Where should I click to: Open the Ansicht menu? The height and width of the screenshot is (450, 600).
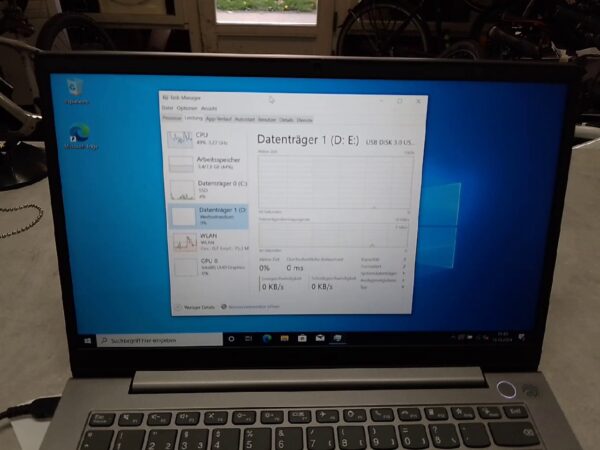(209, 108)
